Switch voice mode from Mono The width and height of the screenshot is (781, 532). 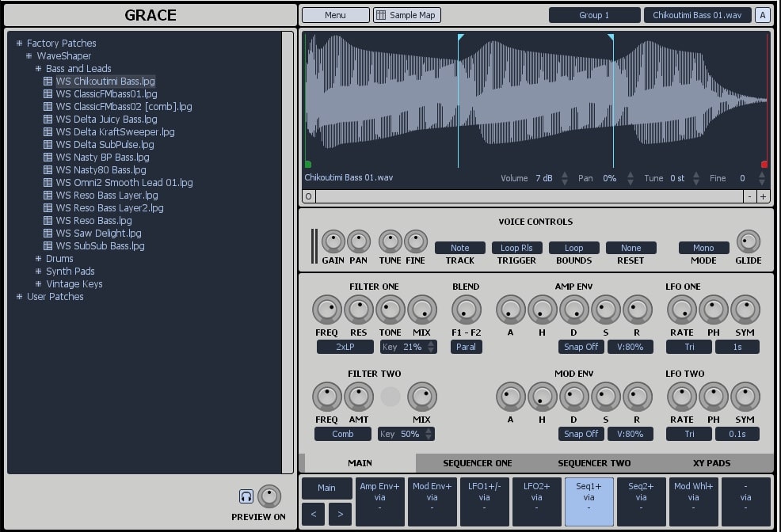point(703,248)
